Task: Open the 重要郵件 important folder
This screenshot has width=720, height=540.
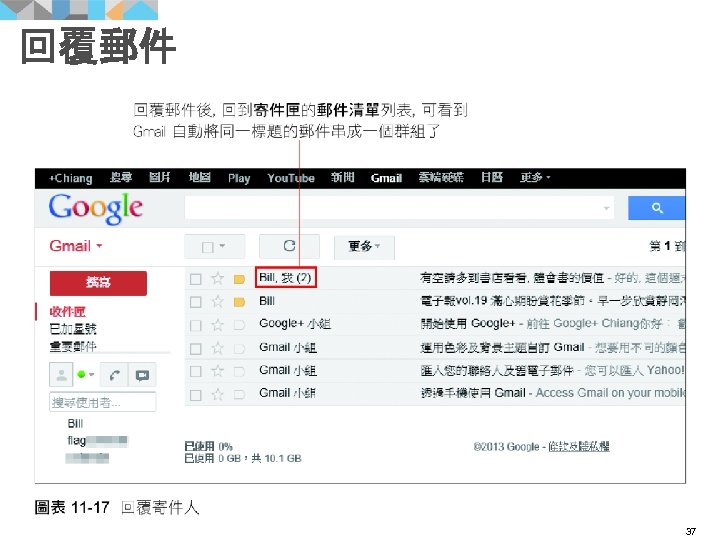Action: 73,346
